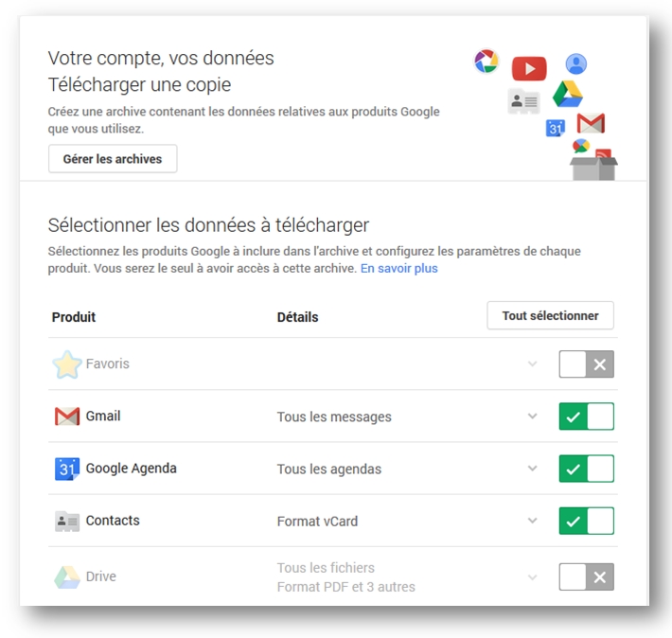Enable the Drive toggle switch
Viewport: 672px width, 638px height.
(x=586, y=576)
